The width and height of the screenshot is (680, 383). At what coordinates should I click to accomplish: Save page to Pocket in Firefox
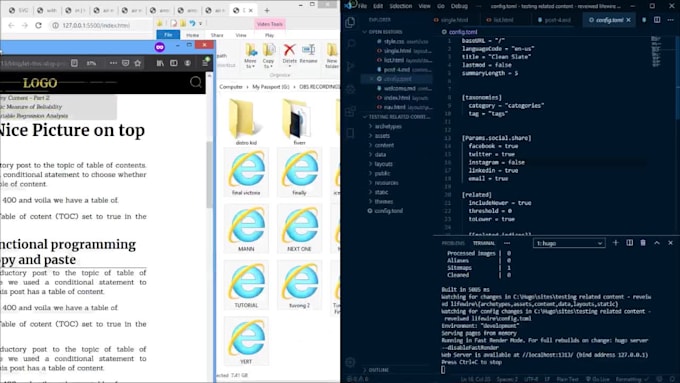[125, 63]
